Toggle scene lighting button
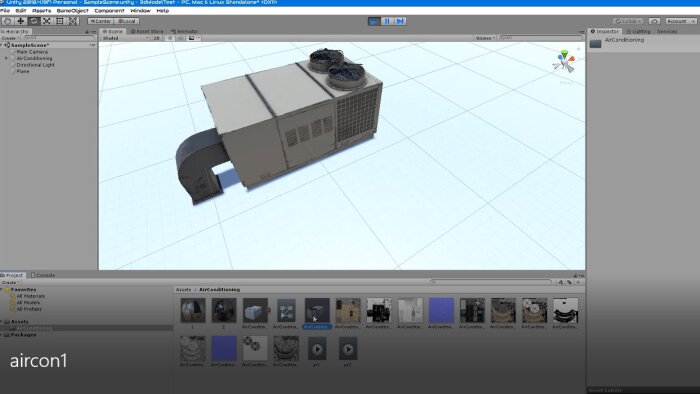700x394 pixels. coord(169,38)
